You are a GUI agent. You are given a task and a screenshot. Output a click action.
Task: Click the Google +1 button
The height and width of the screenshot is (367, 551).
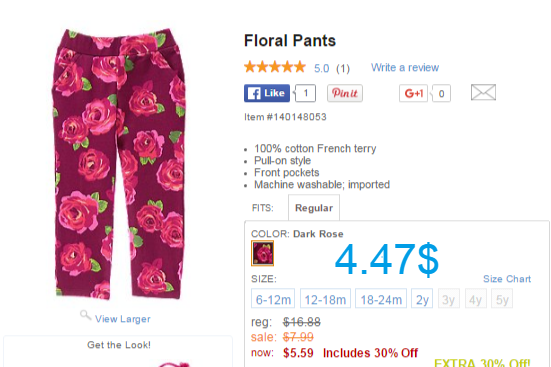413,94
